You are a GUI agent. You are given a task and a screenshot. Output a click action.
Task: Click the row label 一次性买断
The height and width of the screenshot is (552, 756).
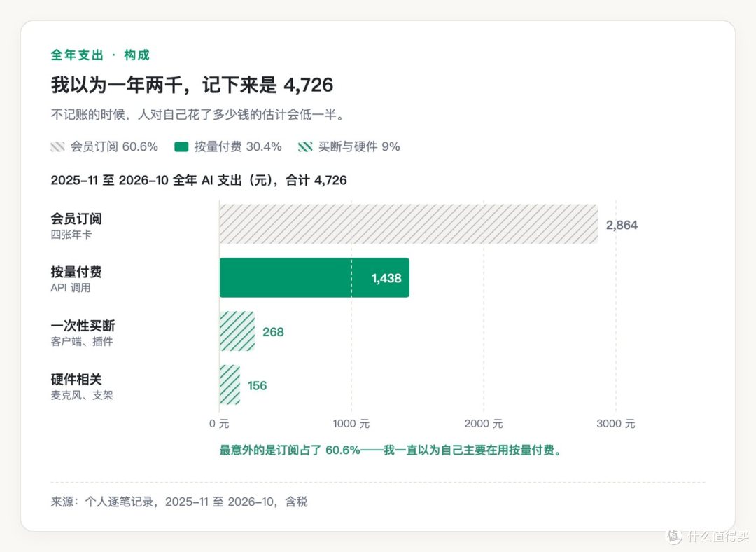tap(83, 326)
